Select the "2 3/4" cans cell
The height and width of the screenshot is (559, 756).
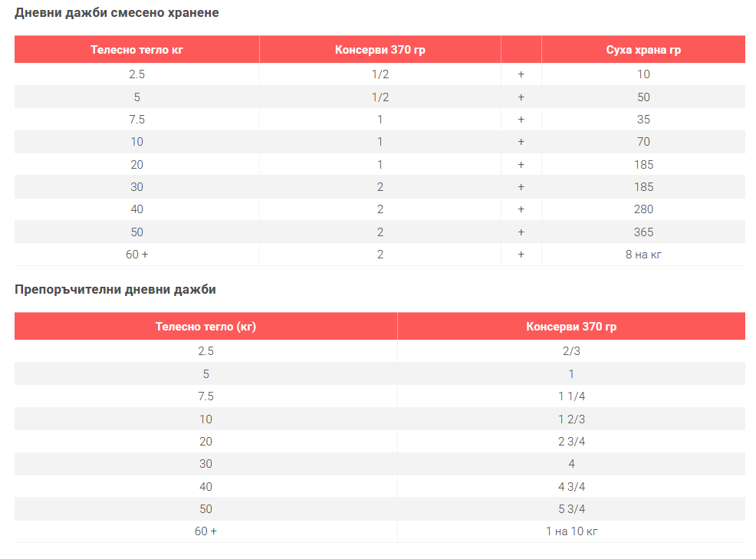click(571, 442)
